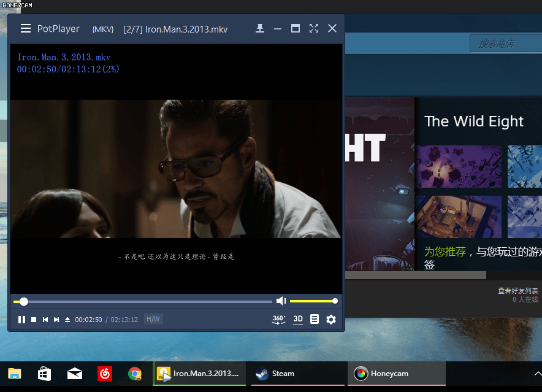Open Steam friends list link
Viewport: 542px width, 392px height.
518,291
